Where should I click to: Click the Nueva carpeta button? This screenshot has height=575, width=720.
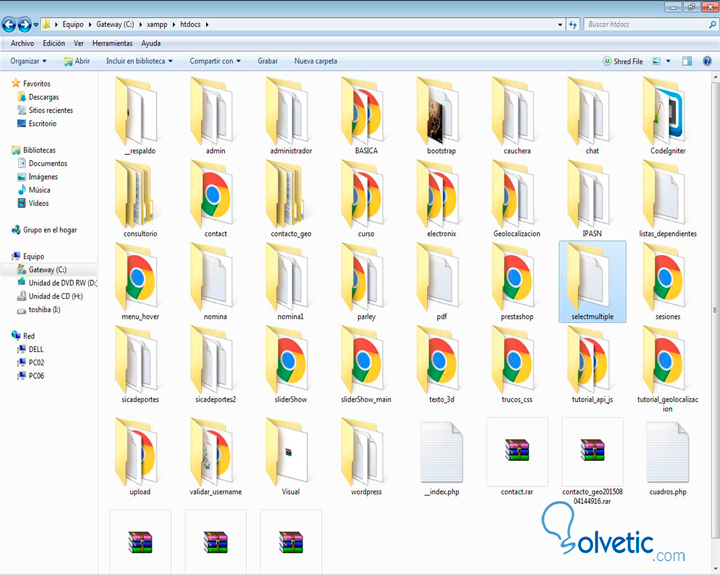315,61
